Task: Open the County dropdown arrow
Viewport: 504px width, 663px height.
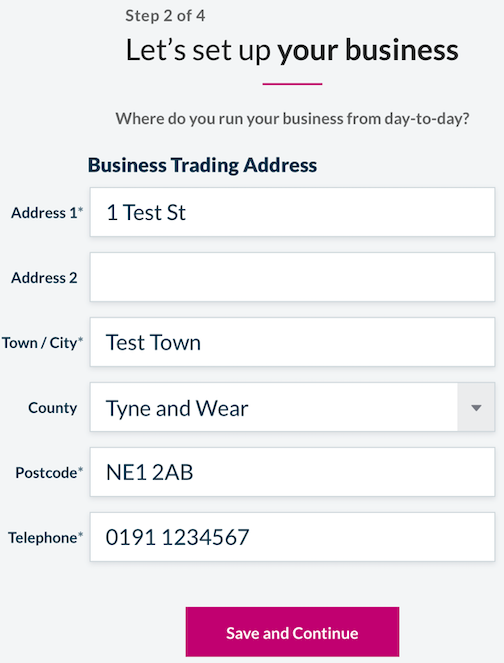Action: point(476,407)
